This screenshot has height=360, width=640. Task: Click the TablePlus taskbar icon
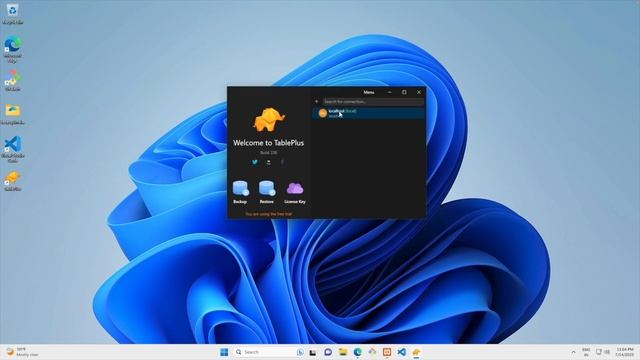(416, 352)
